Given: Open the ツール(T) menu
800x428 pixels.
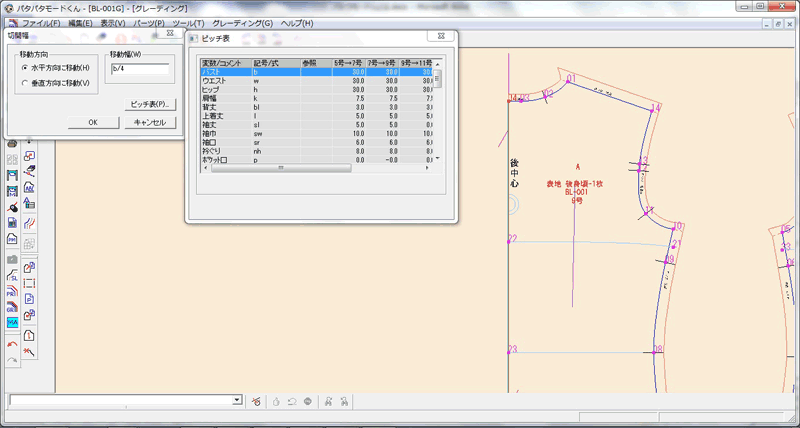Looking at the screenshot, I should (187, 22).
